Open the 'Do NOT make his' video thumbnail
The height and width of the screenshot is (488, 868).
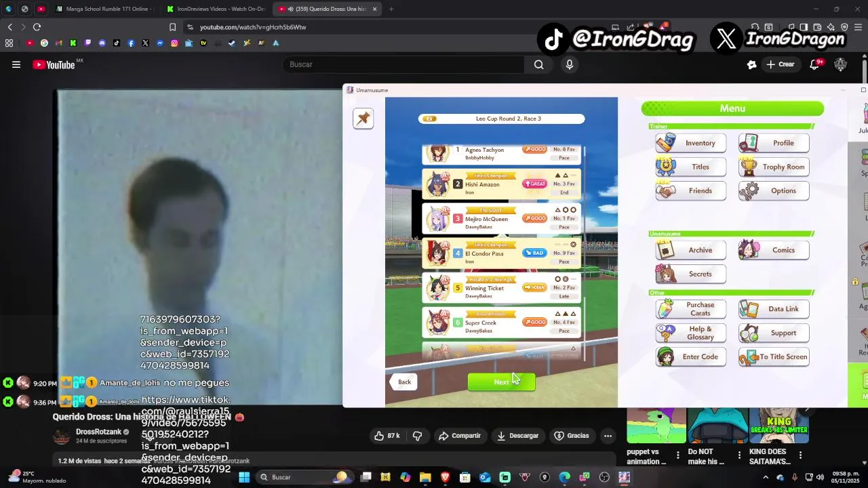pyautogui.click(x=717, y=425)
